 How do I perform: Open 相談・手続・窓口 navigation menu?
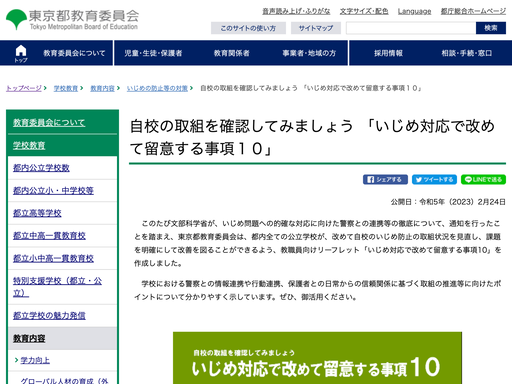coord(467,53)
